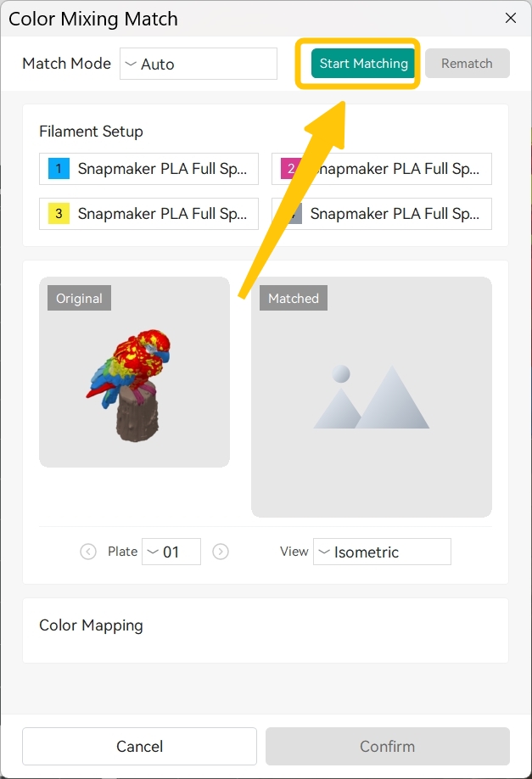Select the yellow filament 3 color swatch
The width and height of the screenshot is (532, 779).
point(59,214)
